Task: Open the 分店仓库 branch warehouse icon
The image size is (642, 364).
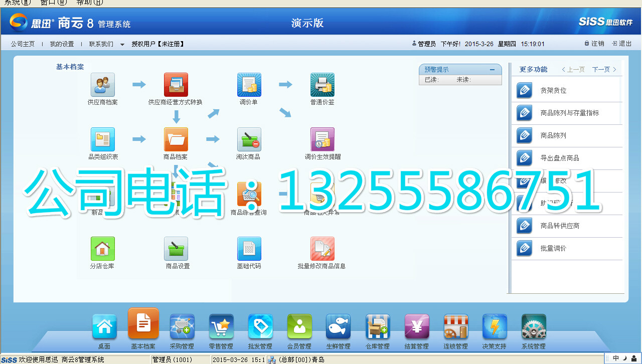Action: [103, 249]
